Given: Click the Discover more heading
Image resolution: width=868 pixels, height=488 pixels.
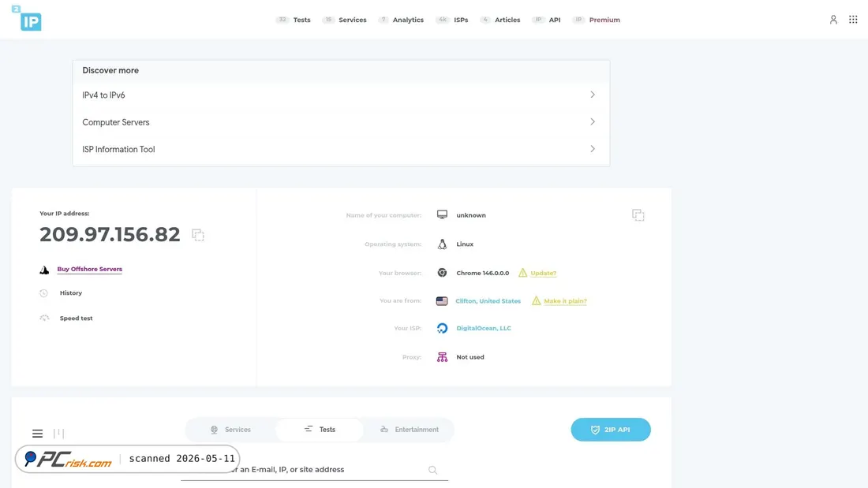Looking at the screenshot, I should click(x=110, y=70).
